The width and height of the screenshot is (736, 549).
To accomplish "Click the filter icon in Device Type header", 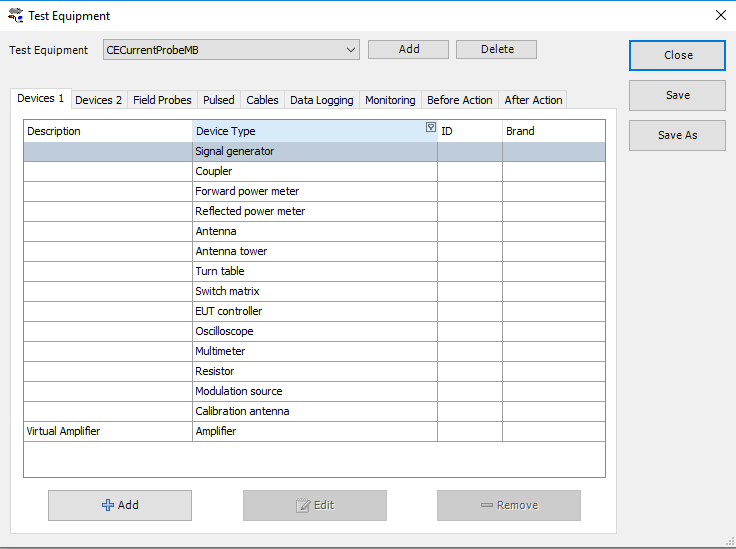I will [430, 127].
